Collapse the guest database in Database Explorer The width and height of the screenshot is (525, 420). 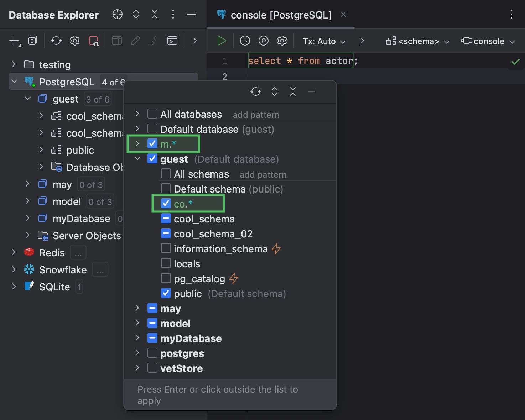pos(27,99)
